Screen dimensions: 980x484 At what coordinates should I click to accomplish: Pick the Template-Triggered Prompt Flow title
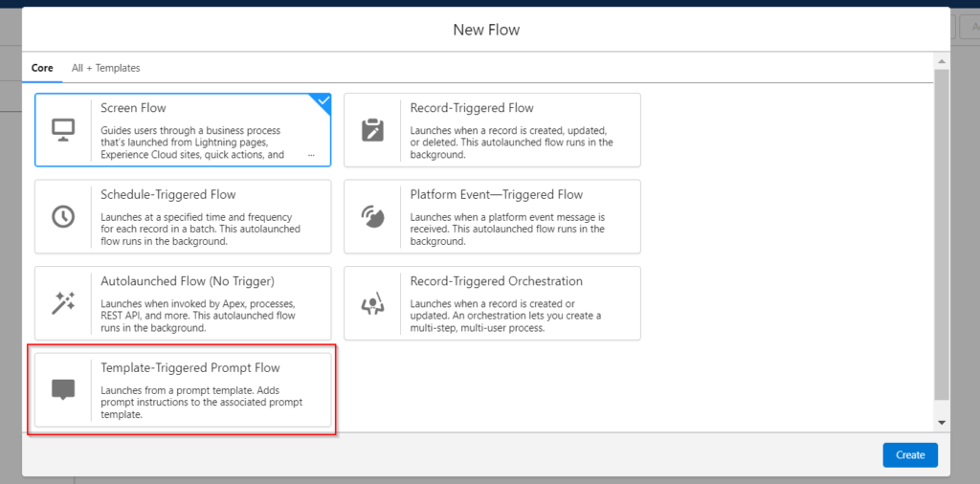tap(190, 368)
